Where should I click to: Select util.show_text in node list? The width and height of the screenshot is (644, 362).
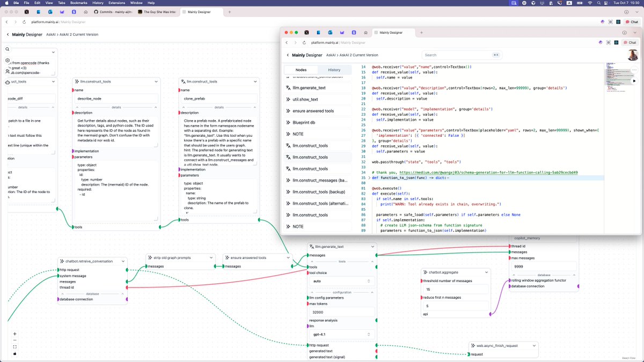[x=317, y=99]
